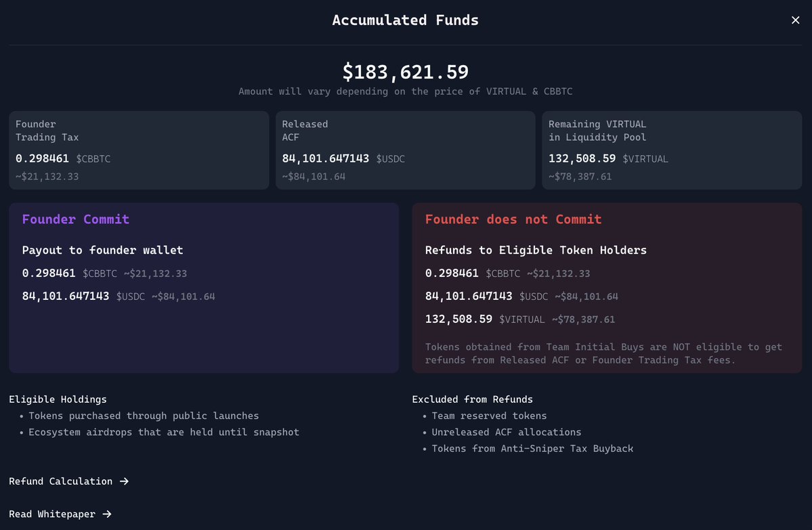This screenshot has height=530, width=812.
Task: Click the arrow icon beside Read Whitepaper
Action: click(x=107, y=514)
